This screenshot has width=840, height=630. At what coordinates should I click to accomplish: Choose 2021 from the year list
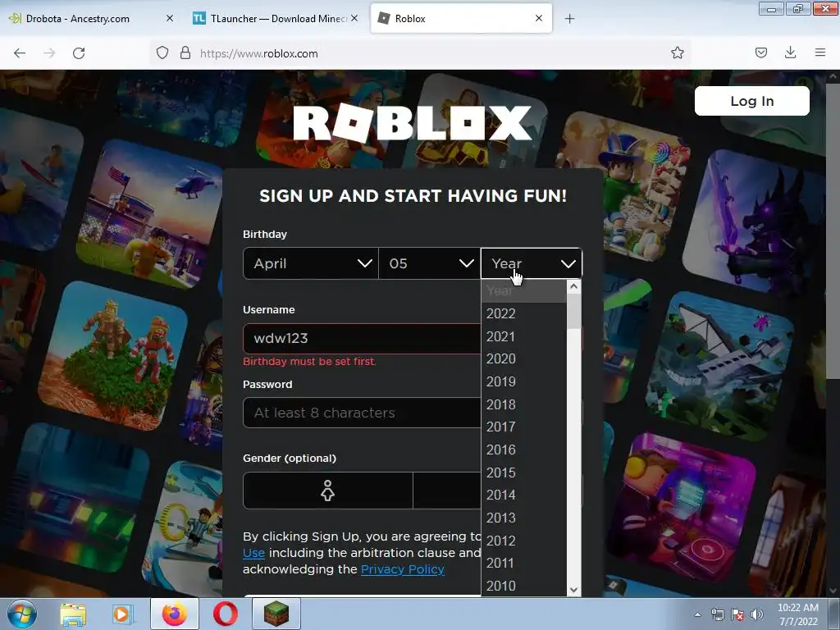[523, 336]
